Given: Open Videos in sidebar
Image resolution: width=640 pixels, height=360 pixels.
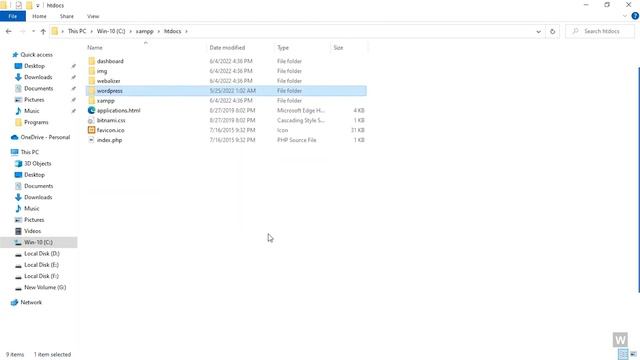Looking at the screenshot, I should (x=32, y=231).
